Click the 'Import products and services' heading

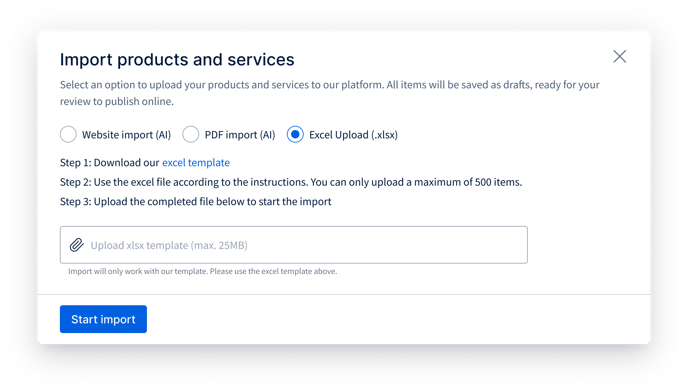coord(177,60)
